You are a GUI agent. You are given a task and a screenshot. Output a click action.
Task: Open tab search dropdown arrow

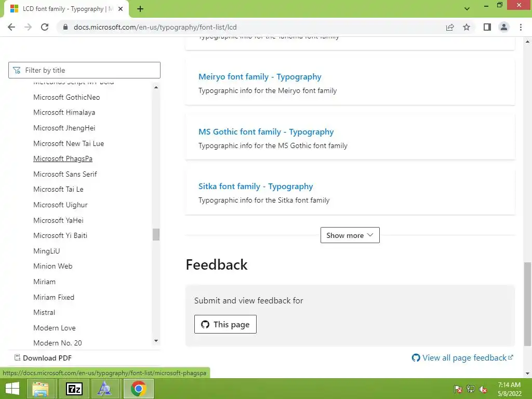467,9
